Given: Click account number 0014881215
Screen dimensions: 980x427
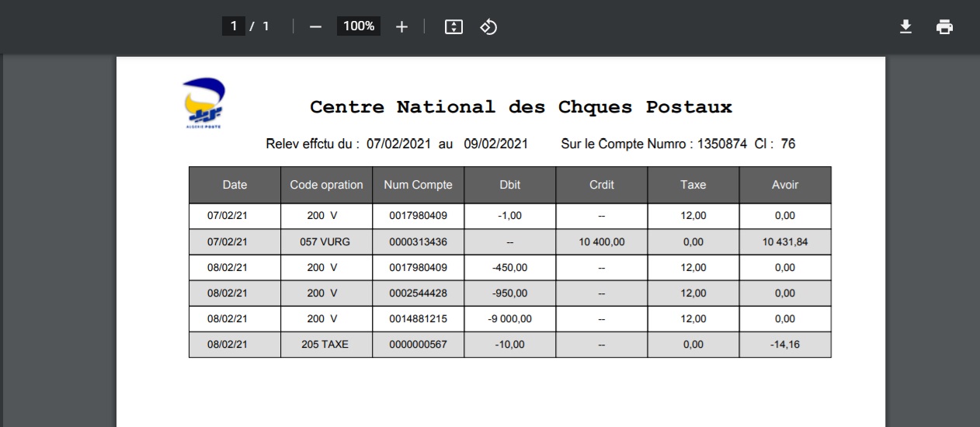Looking at the screenshot, I should pos(418,319).
